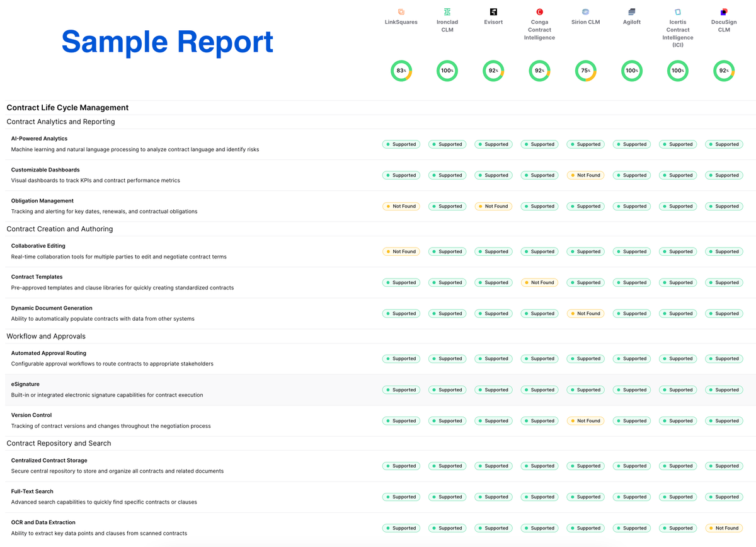This screenshot has height=547, width=756.
Task: Select the Ironclad CLM logo icon
Action: click(x=447, y=11)
